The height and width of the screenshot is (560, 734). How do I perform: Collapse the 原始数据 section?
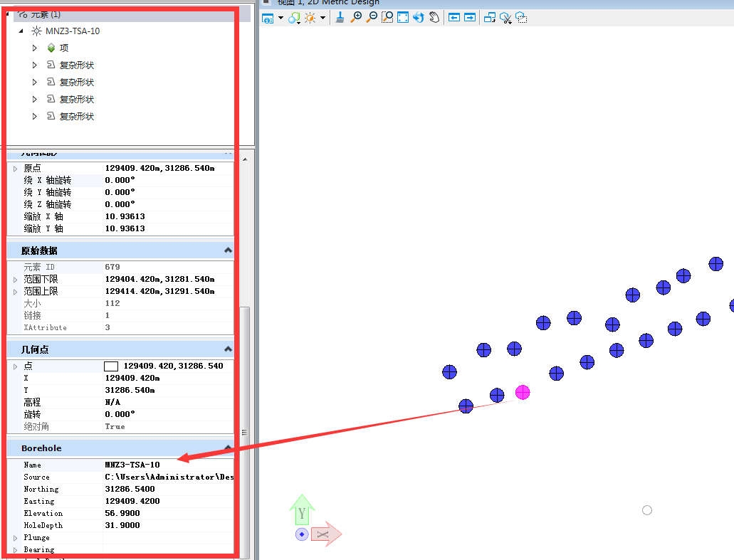tap(228, 250)
